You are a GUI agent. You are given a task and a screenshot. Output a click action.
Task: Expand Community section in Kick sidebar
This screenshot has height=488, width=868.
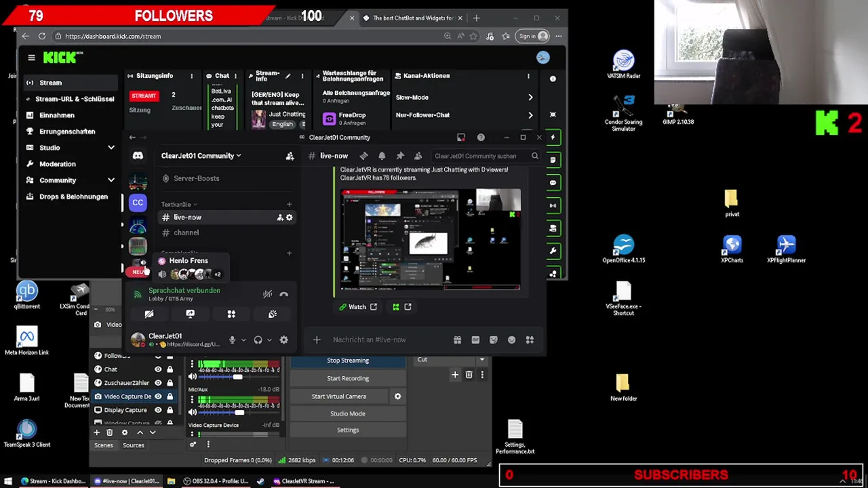coord(111,180)
